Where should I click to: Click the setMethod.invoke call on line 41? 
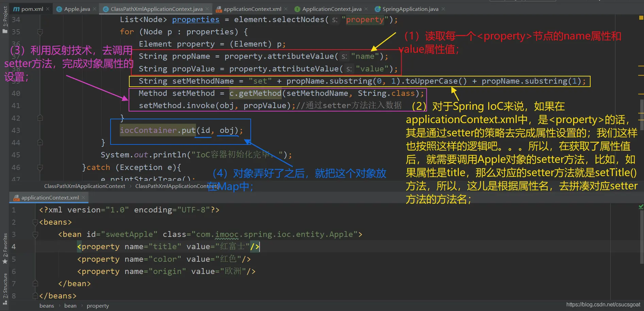tap(217, 106)
